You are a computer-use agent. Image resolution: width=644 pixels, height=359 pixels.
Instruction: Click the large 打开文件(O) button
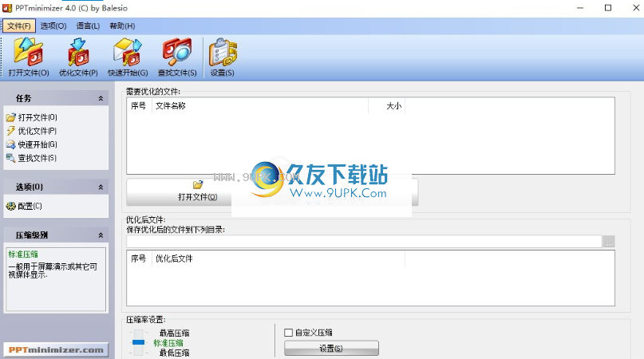(x=197, y=191)
